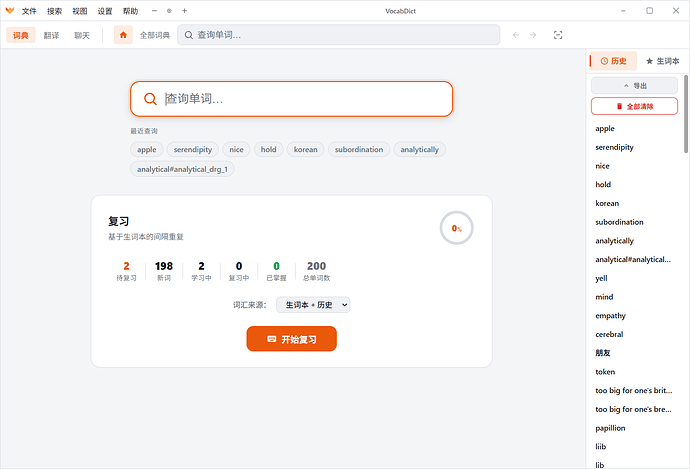Activate the screen capture scan icon
Screen dimensions: 690x469
558,35
